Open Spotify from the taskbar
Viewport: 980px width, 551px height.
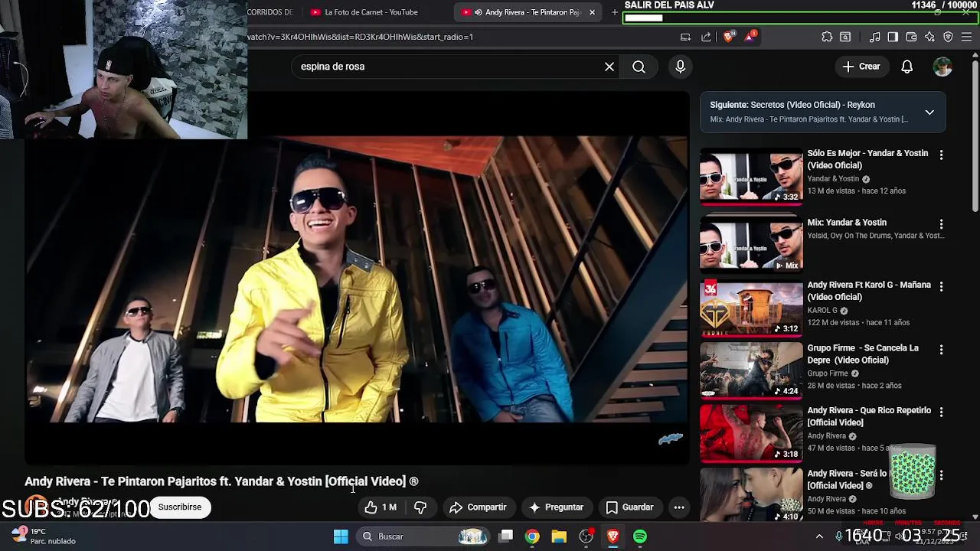[640, 536]
